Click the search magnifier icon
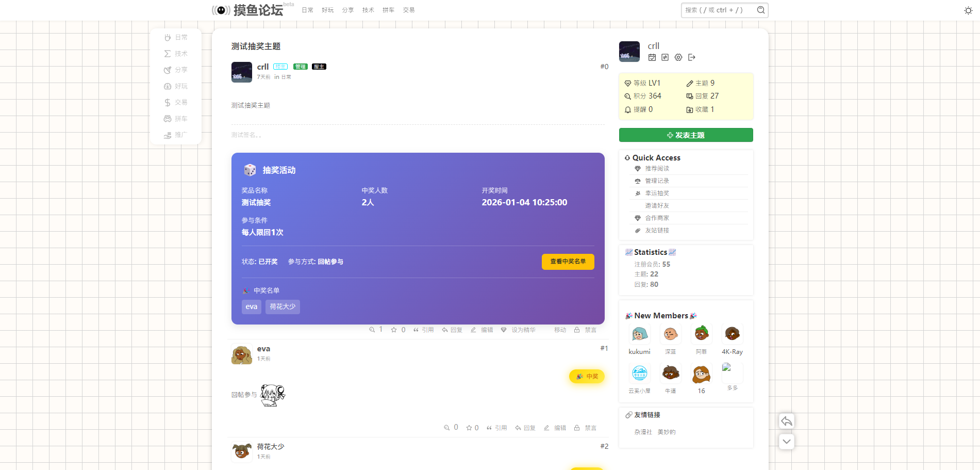 point(760,10)
